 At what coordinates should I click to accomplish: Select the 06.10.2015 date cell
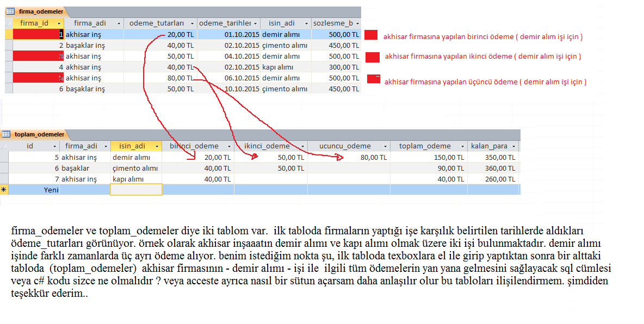pos(228,78)
